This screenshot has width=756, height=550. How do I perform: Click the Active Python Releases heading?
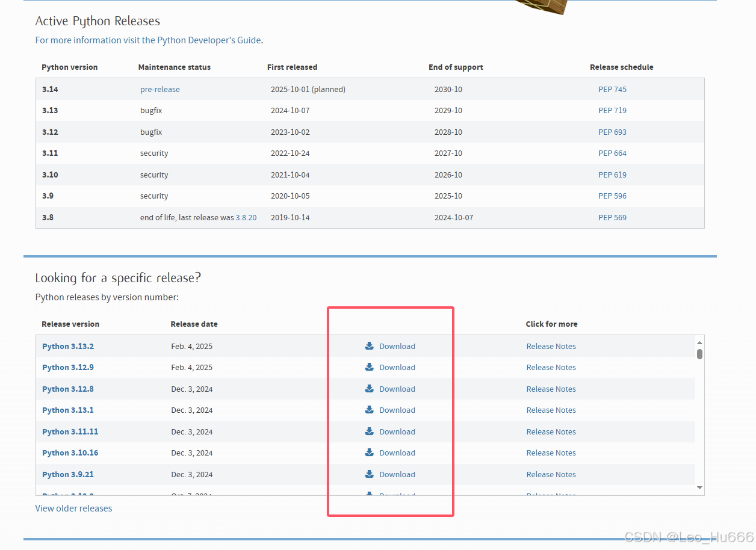98,21
